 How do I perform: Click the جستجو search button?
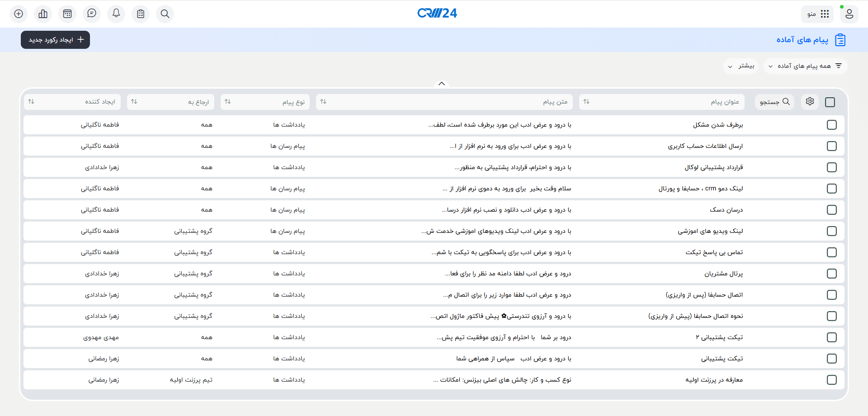(x=774, y=102)
